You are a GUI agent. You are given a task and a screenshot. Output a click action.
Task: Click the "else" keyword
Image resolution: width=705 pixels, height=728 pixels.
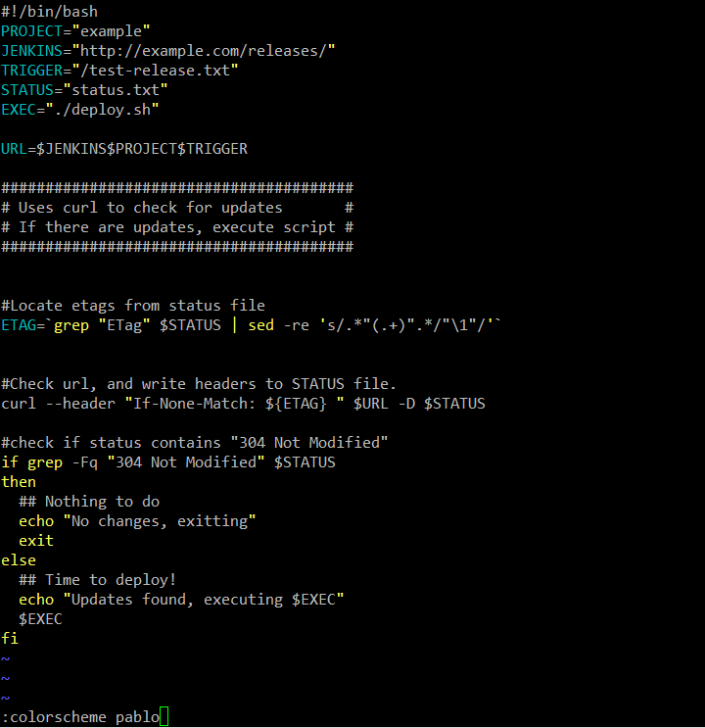(x=19, y=560)
